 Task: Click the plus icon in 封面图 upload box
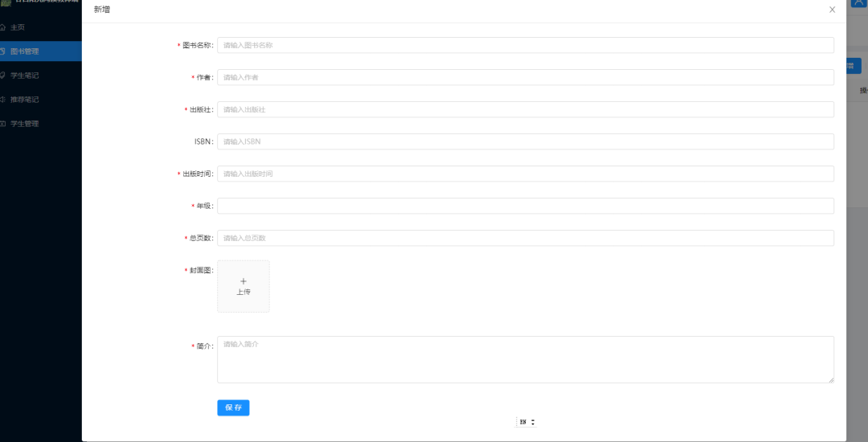243,281
